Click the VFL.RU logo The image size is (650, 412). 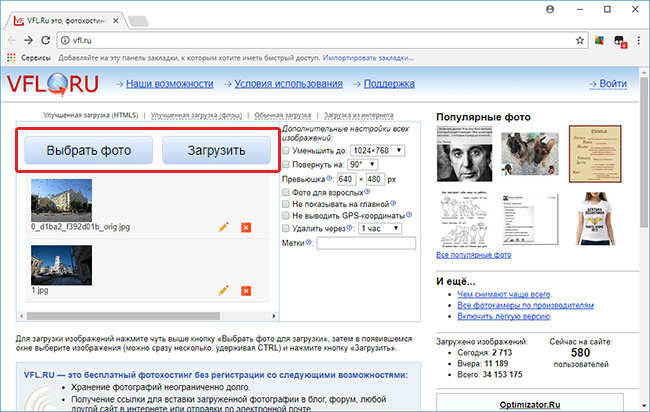click(53, 84)
